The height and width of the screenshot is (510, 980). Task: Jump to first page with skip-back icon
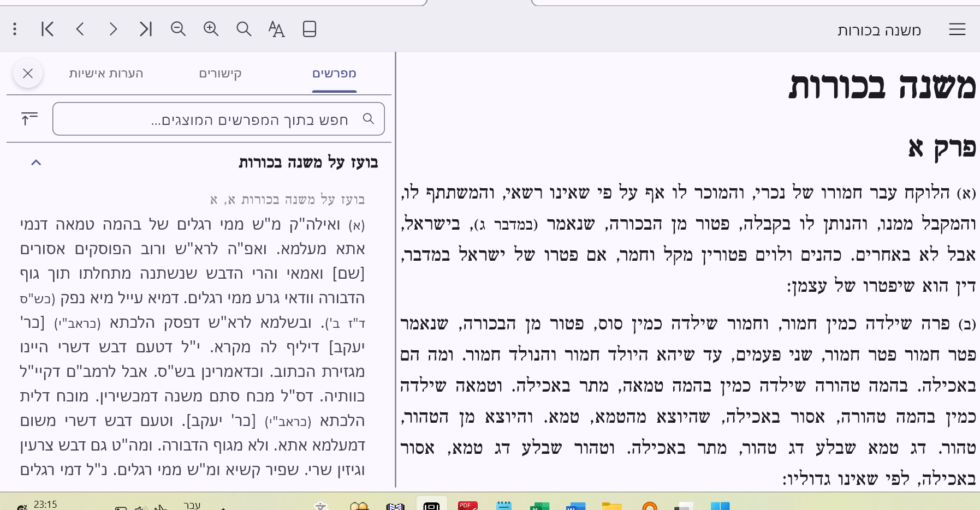[47, 29]
